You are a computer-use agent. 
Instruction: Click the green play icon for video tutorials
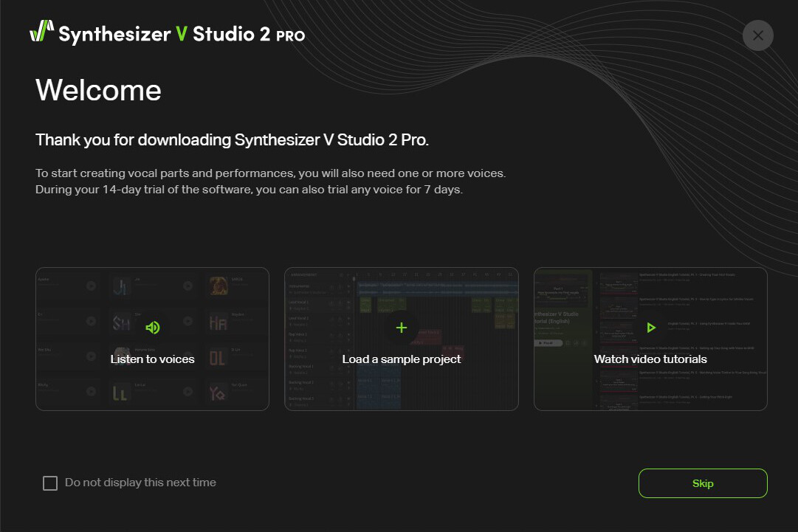pos(651,328)
